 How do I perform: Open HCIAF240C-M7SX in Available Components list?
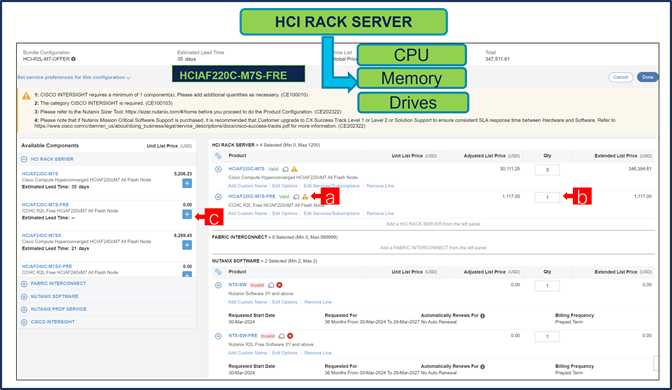click(x=41, y=236)
